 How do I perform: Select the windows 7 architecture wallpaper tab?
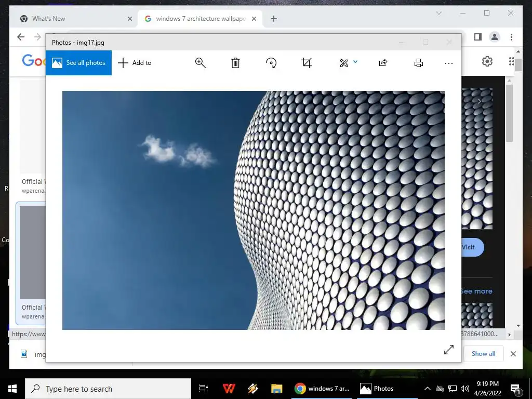coord(200,19)
